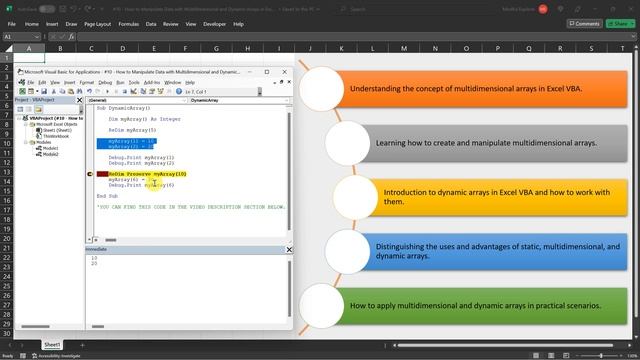Open the Add-Ins menu in VBA editor
Screen dimensions: 640x360
[152, 82]
